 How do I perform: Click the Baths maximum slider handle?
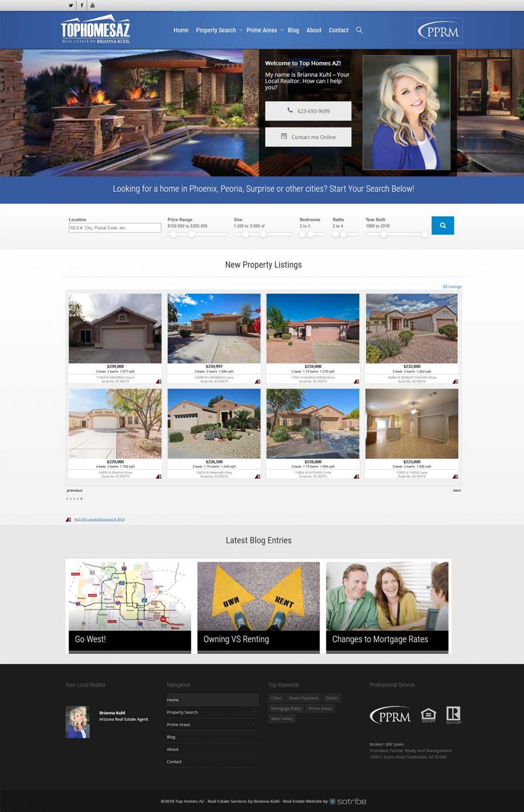[x=343, y=234]
